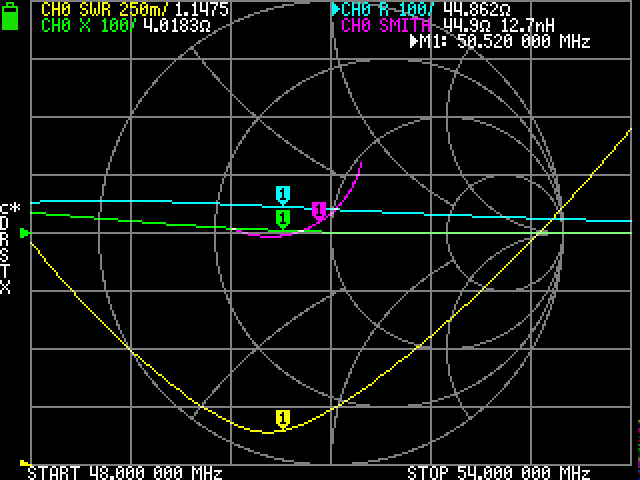
Task: Tap the M1 marker frequency readout
Action: click(x=505, y=42)
